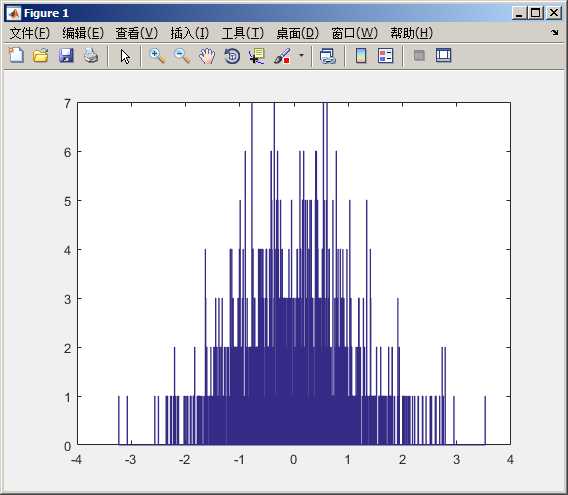Minimize the Figure 1 window
568x495 pixels.
(519, 13)
